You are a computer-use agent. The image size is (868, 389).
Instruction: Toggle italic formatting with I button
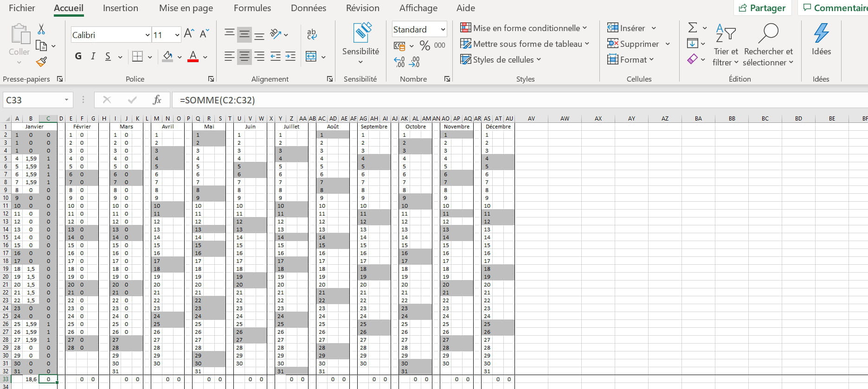click(x=93, y=57)
